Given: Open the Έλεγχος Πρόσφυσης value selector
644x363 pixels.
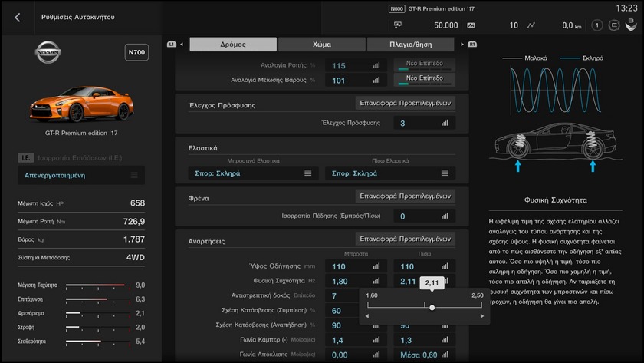Looking at the screenshot, I should (x=424, y=123).
